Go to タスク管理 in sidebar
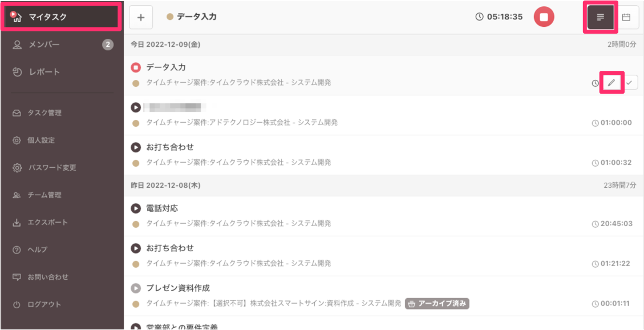This screenshot has height=330, width=644. coord(44,113)
